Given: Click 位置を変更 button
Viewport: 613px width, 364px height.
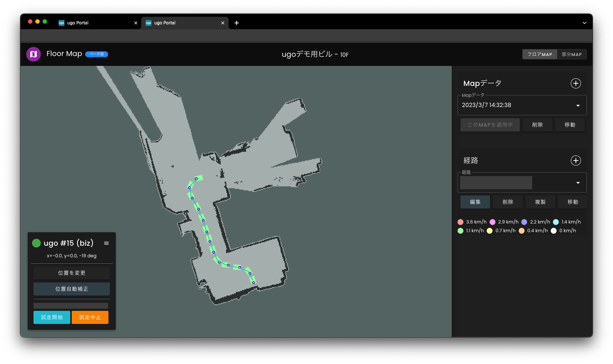Looking at the screenshot, I should coord(72,273).
